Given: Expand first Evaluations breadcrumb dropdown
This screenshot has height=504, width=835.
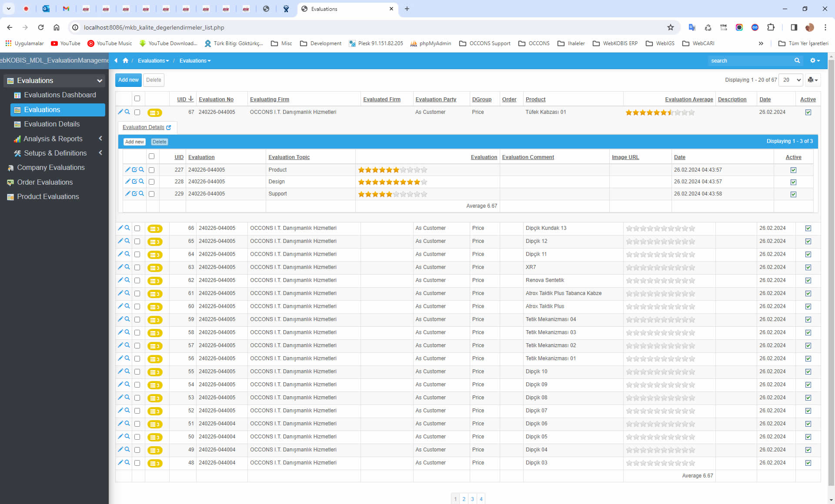Looking at the screenshot, I should tap(153, 61).
